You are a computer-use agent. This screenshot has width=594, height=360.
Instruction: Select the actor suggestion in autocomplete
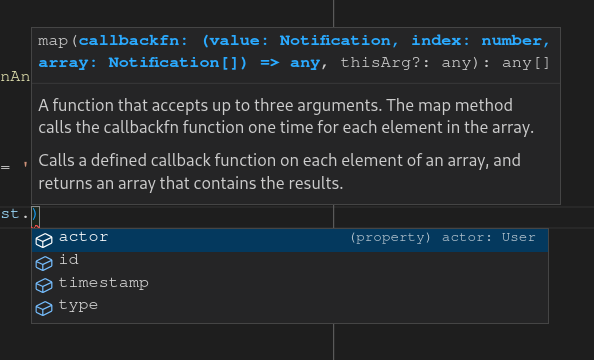[290, 240]
